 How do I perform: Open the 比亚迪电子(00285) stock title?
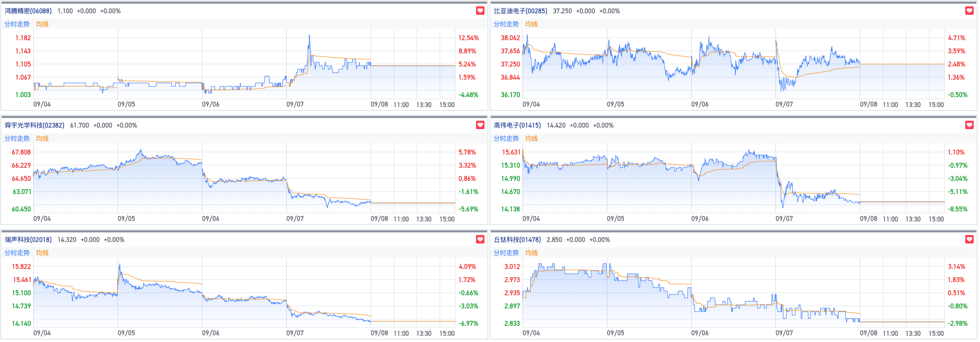(x=520, y=11)
